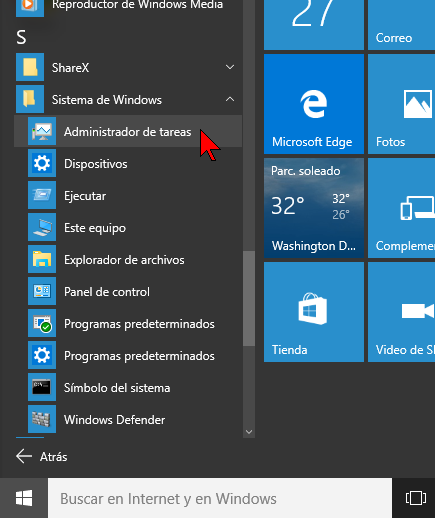The width and height of the screenshot is (435, 518).
Task: Click the Ejecutar run icon
Action: click(42, 196)
